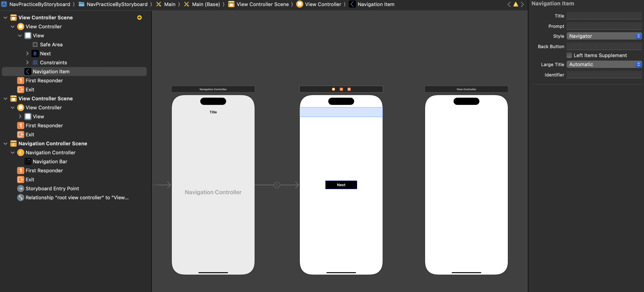This screenshot has height=292, width=644.
Task: Click the forward navigation chevron in jump bar
Action: 522,4
